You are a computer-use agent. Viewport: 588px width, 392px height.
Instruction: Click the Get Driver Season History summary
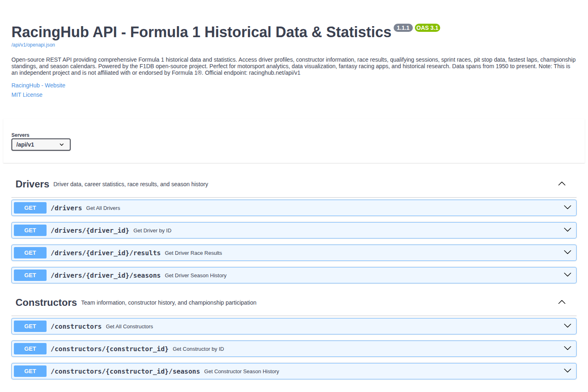pos(196,276)
